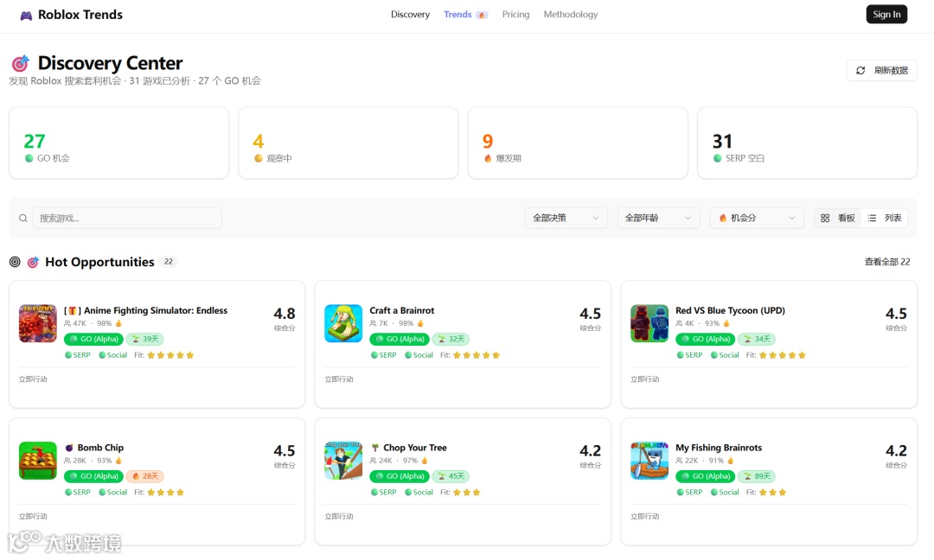
Task: Click the 刷新数据 refresh data button
Action: (x=881, y=70)
